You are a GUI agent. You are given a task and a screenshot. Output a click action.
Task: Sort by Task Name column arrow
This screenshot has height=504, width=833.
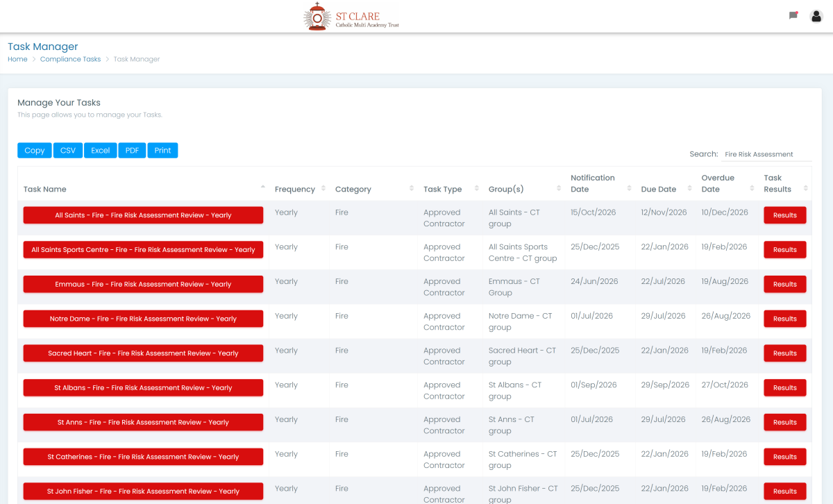point(262,187)
